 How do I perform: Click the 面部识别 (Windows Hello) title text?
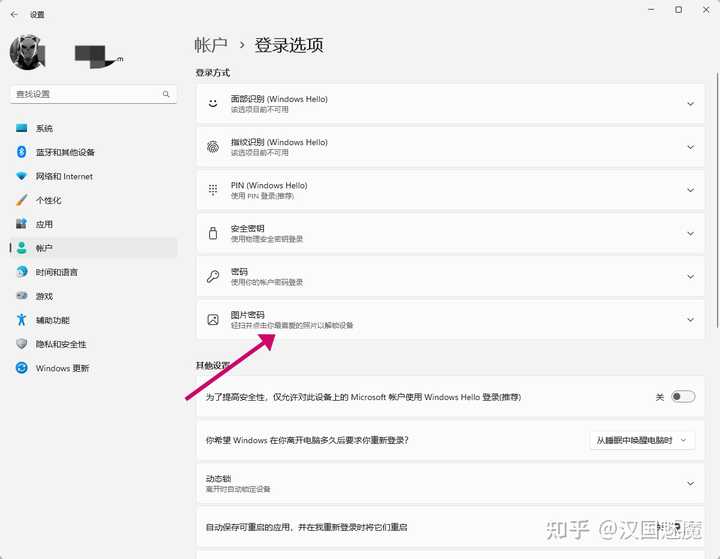point(279,99)
